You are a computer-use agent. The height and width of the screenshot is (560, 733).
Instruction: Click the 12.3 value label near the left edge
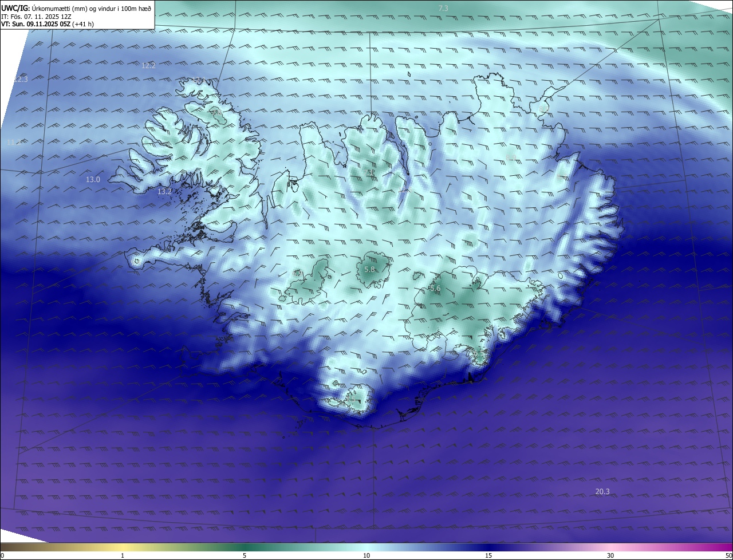pos(21,79)
